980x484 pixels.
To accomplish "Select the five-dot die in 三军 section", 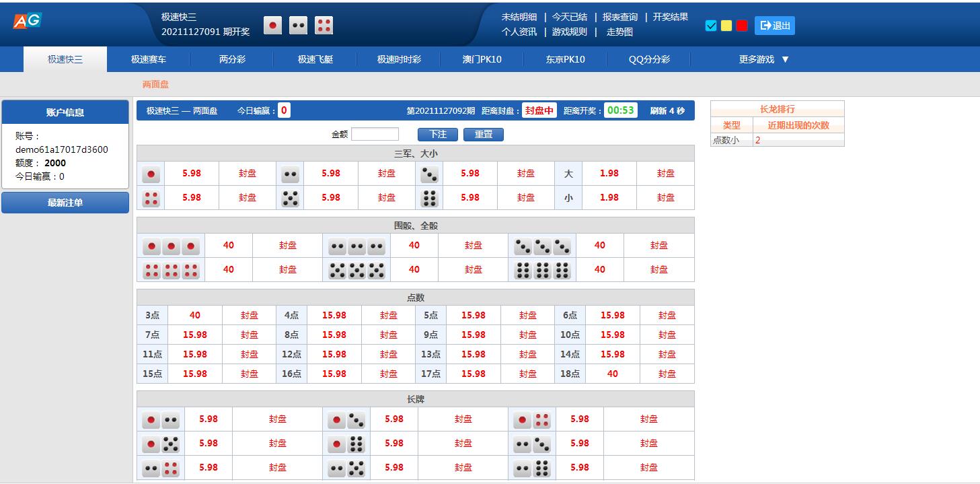I will [290, 198].
